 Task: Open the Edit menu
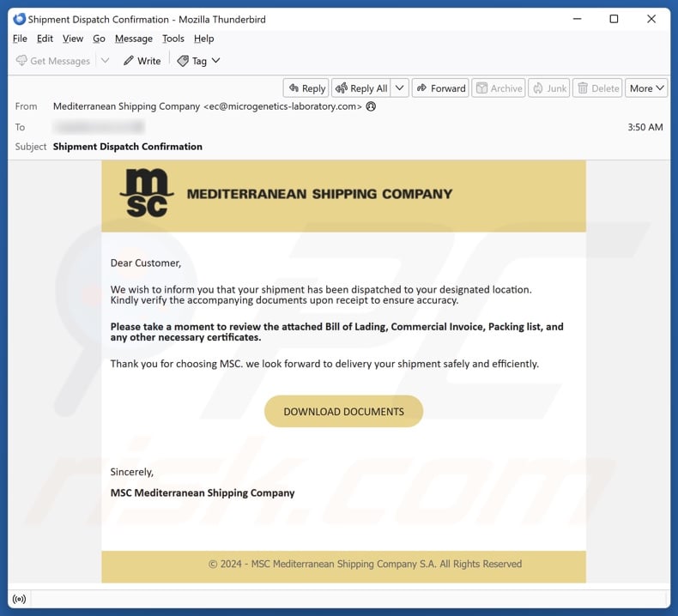point(45,39)
